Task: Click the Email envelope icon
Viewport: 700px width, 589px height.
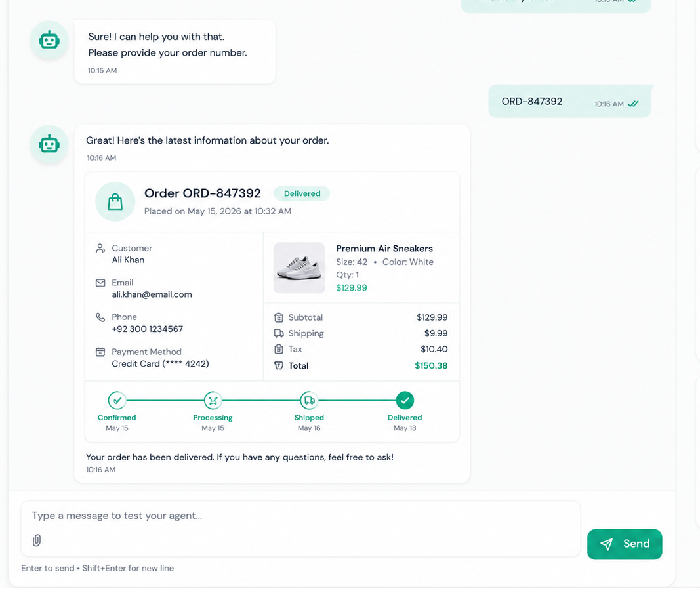Action: click(x=100, y=283)
